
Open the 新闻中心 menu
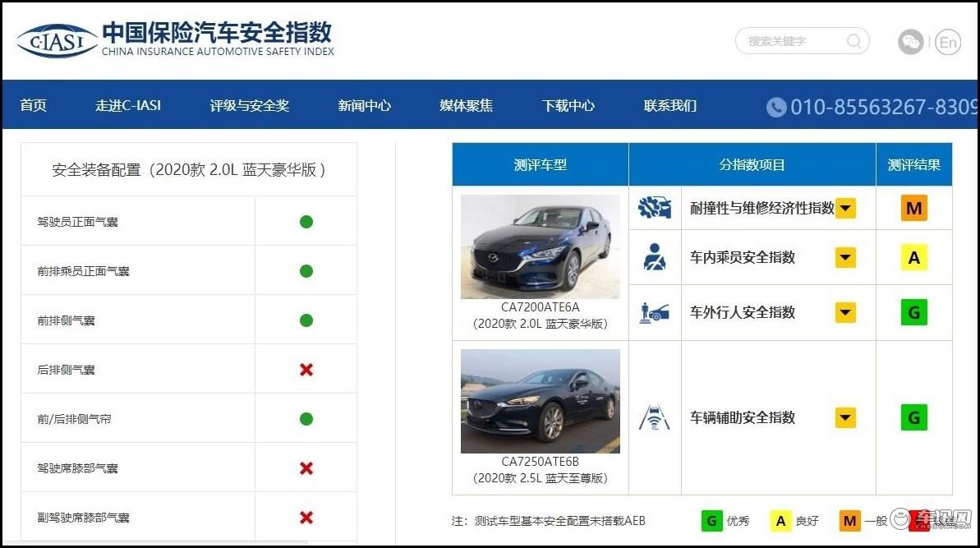coord(365,106)
